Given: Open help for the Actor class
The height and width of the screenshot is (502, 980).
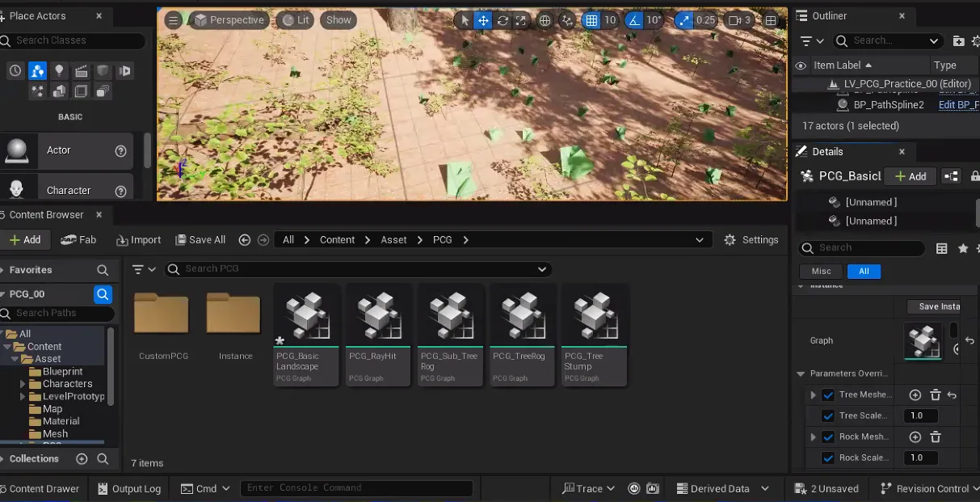Looking at the screenshot, I should coord(120,150).
